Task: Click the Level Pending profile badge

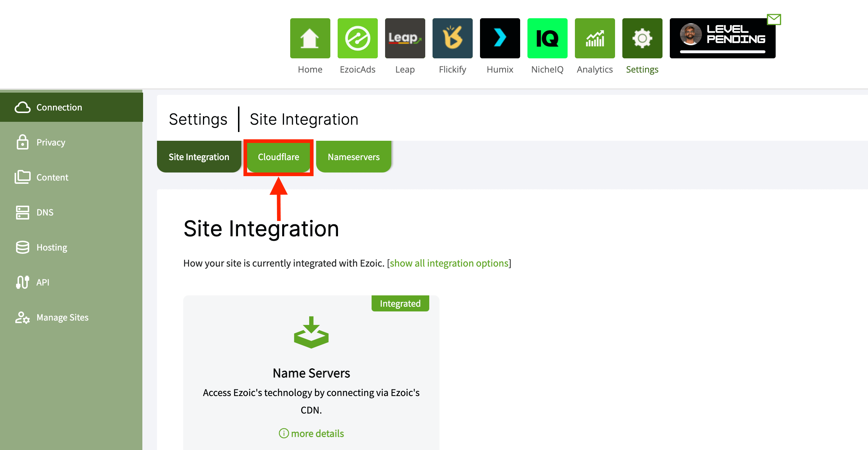Action: tap(722, 38)
